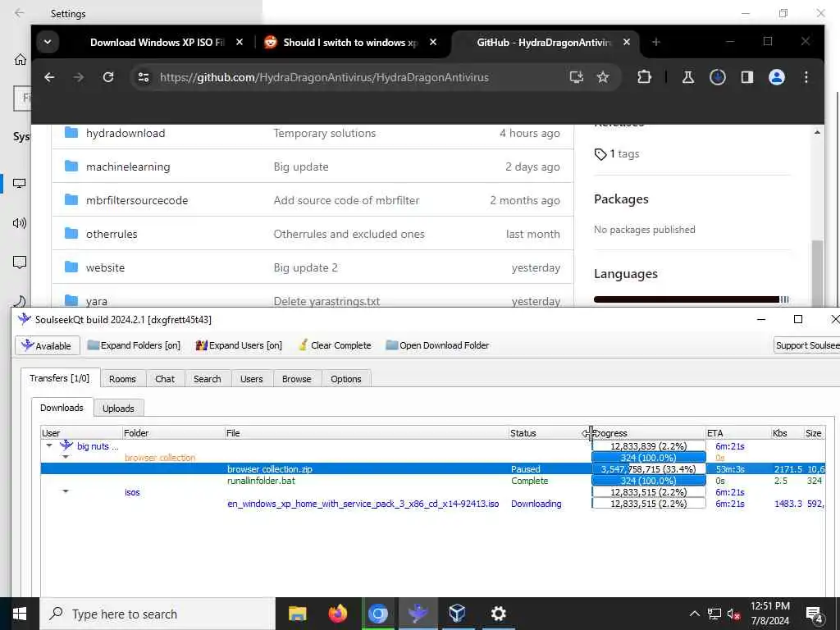
Task: Click the Available status button in Soulseek
Action: (47, 345)
